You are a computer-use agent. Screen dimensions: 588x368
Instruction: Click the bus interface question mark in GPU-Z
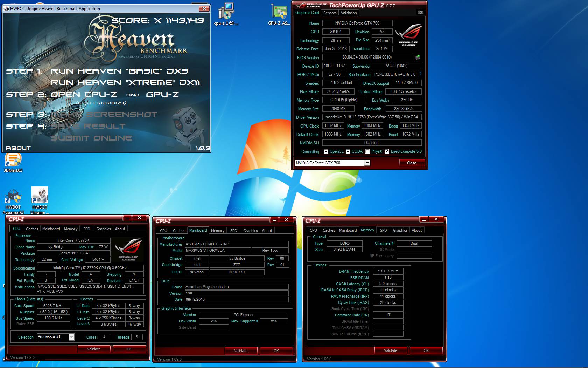click(420, 74)
